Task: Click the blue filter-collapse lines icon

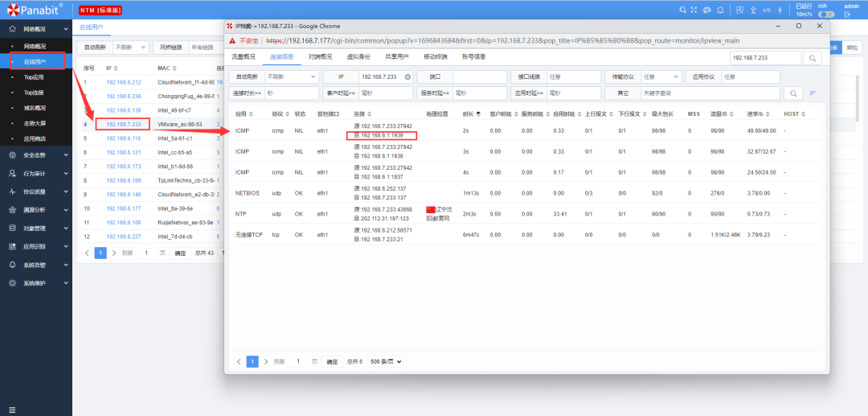Action: pos(813,93)
